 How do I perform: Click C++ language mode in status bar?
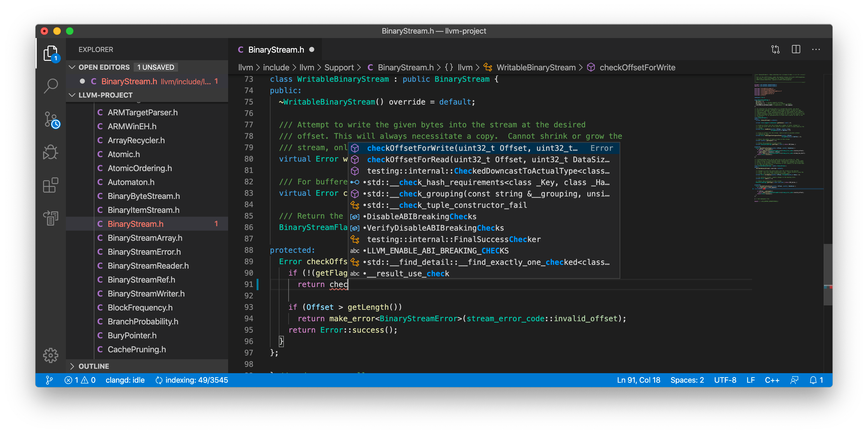(772, 380)
